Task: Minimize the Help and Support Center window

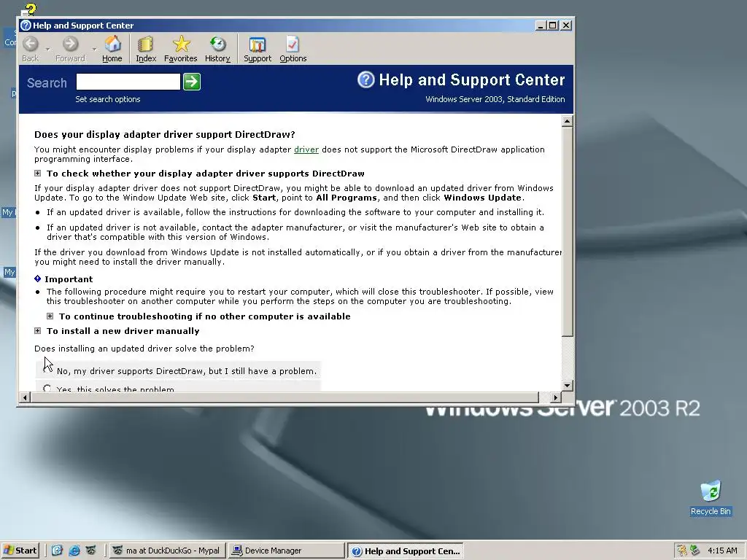Action: (541, 26)
